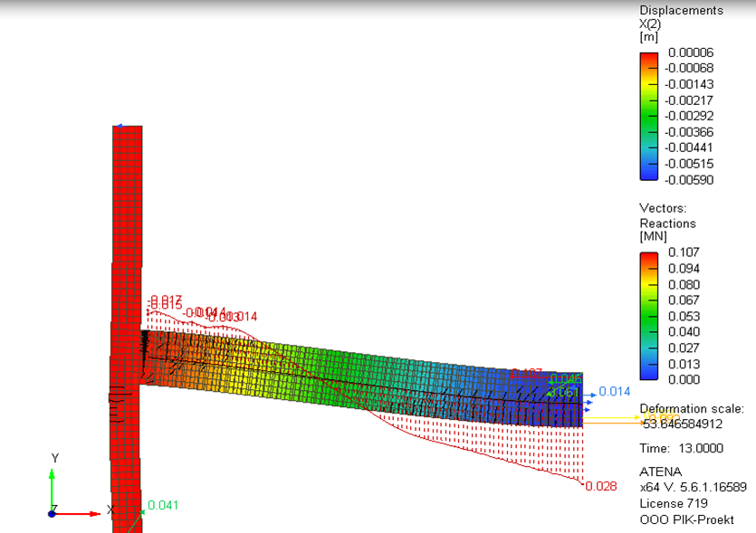Select the -0.00366 displacement legend value
The width and height of the screenshot is (756, 533).
coord(688,132)
